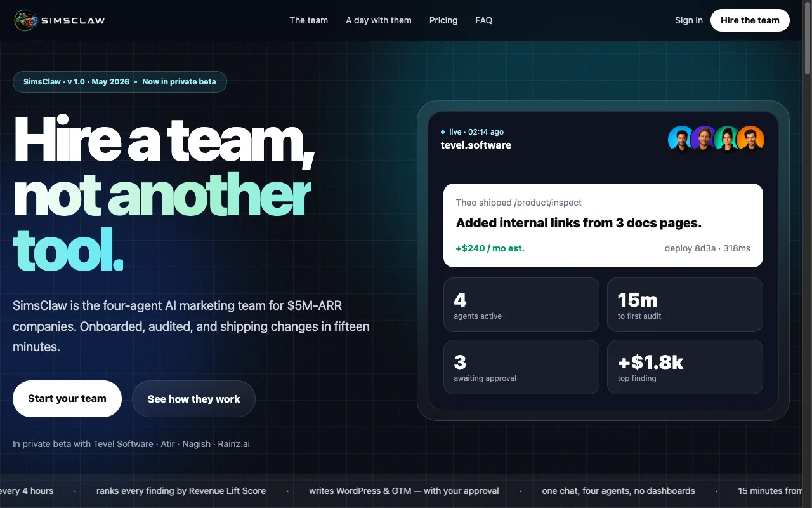Click the Theo shipped /product/inspect line
Image resolution: width=812 pixels, height=508 pixels.
coord(519,203)
